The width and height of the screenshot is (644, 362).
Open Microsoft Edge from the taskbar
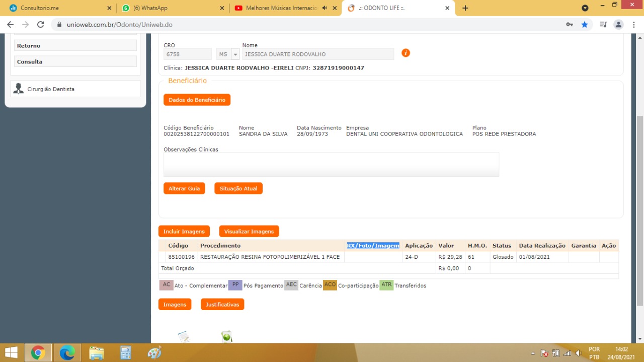67,352
